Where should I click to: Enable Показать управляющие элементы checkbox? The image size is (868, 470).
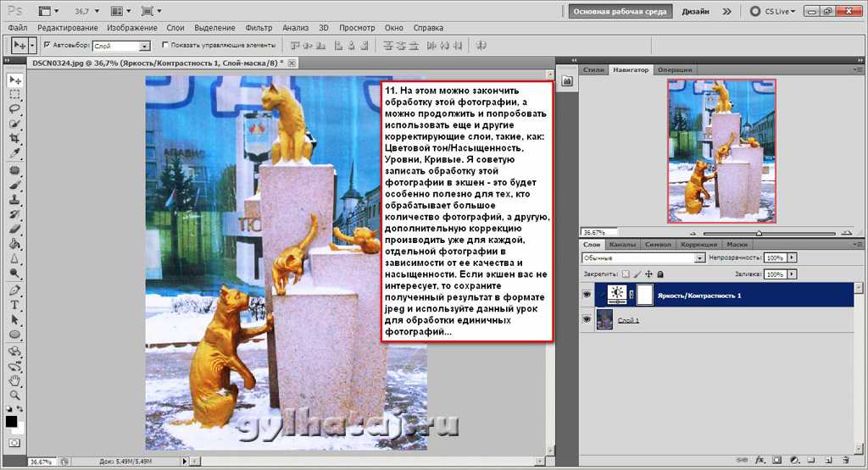point(164,45)
